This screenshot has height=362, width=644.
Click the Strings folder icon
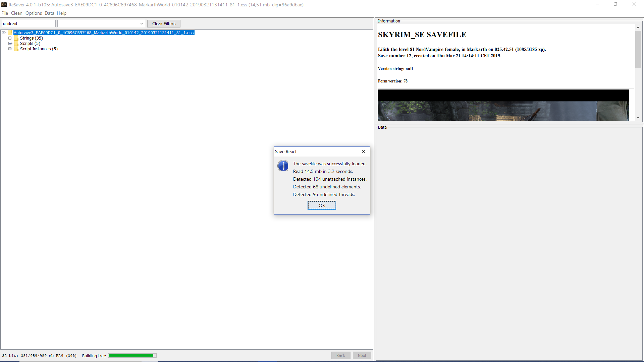pos(16,38)
